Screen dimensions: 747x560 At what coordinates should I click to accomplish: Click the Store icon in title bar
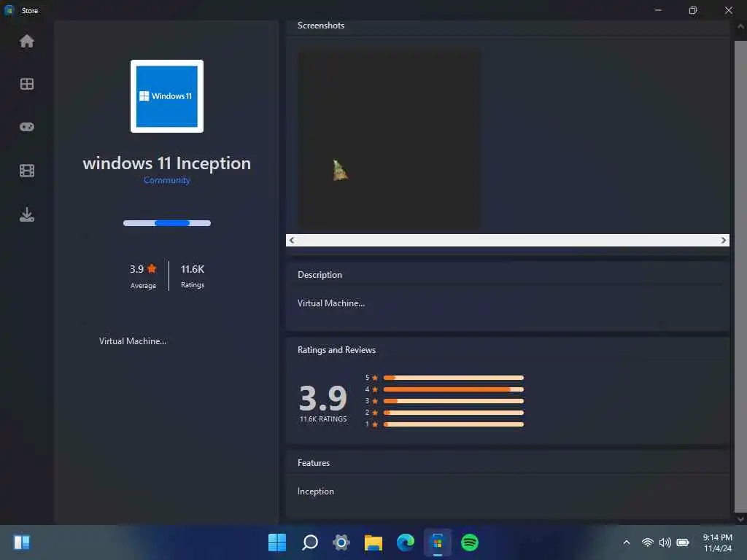9,10
